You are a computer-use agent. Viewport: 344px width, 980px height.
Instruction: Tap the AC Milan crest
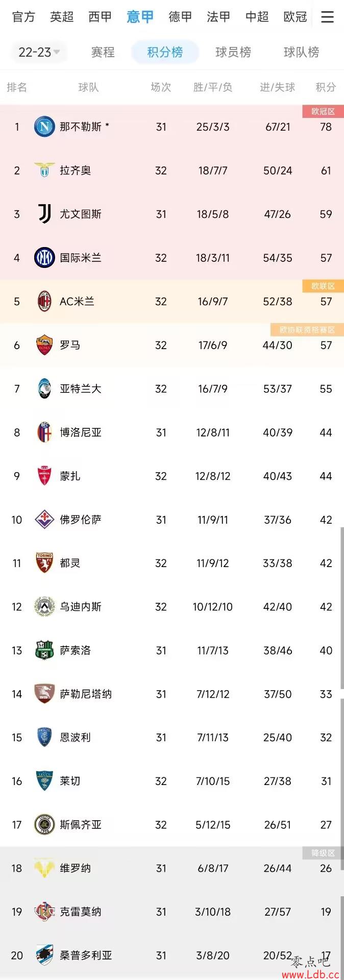coord(44,301)
